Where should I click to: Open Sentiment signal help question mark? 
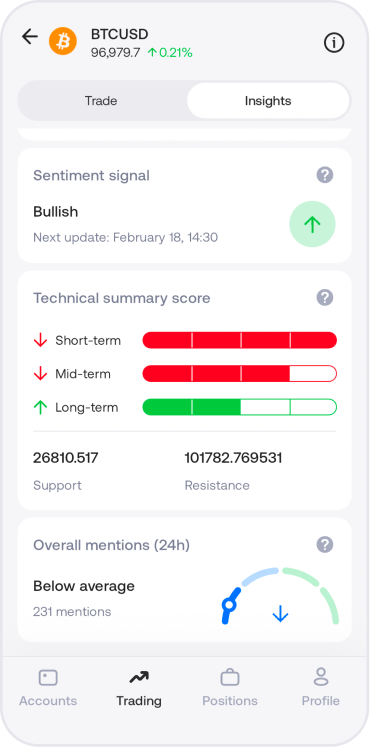(325, 175)
